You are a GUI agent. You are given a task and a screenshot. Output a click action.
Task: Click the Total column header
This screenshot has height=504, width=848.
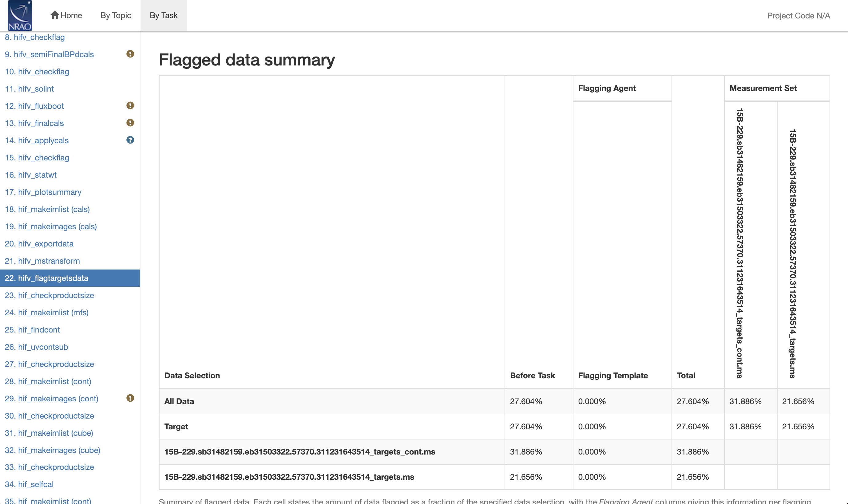click(686, 375)
